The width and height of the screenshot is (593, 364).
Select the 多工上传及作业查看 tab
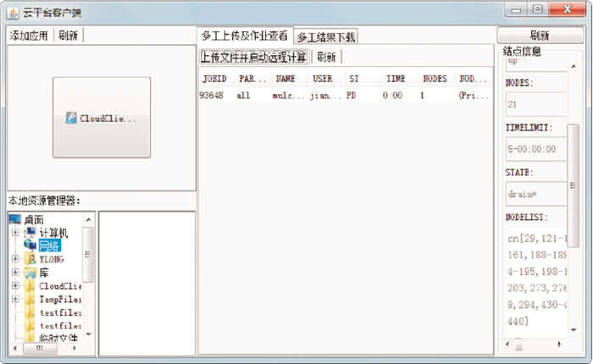click(244, 36)
